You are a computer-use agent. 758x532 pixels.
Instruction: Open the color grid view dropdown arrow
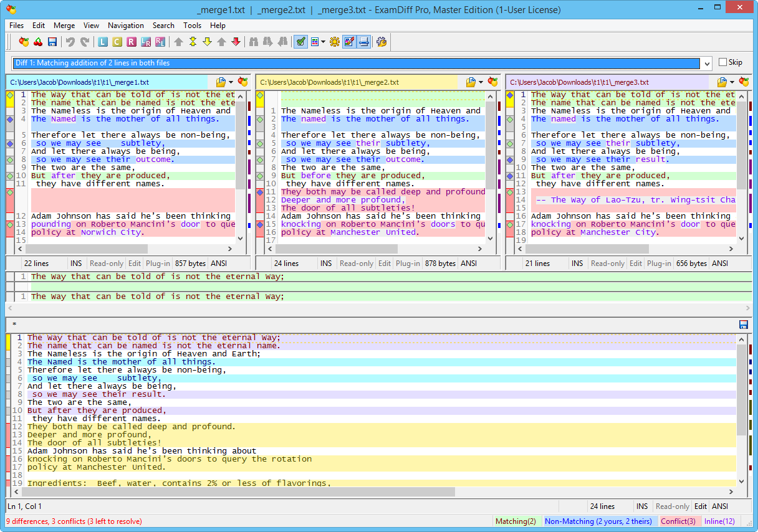coord(322,42)
